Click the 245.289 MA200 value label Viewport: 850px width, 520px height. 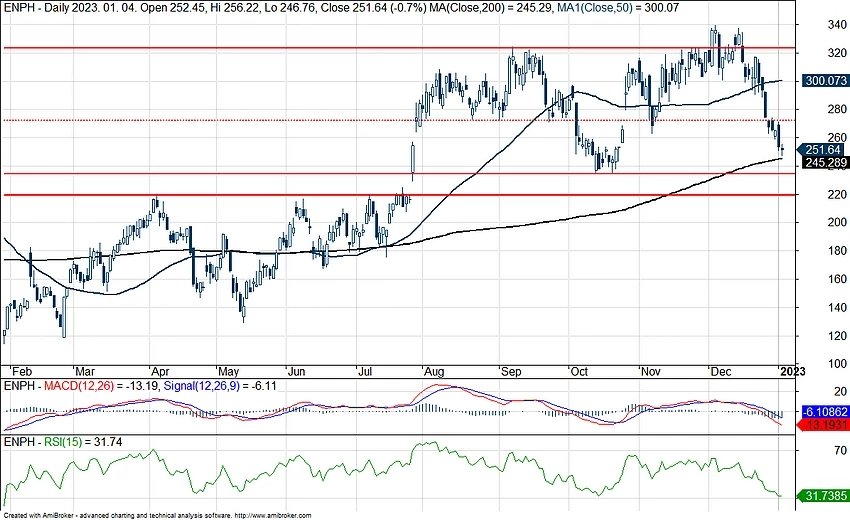[826, 163]
